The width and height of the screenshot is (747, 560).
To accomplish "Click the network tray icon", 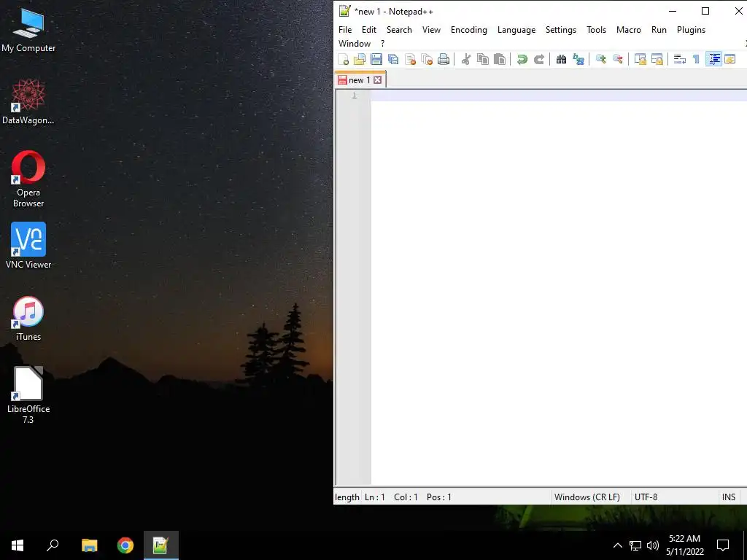I will 635,545.
